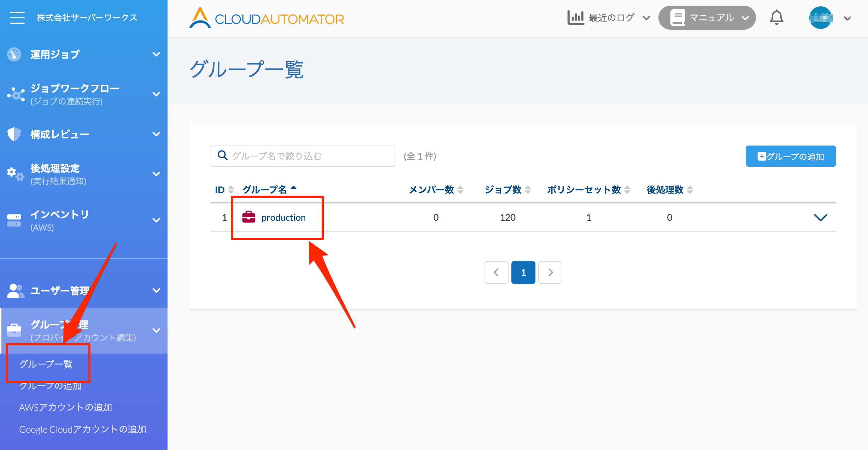Click the グループ一覧 page heading
The height and width of the screenshot is (450, 868).
246,69
